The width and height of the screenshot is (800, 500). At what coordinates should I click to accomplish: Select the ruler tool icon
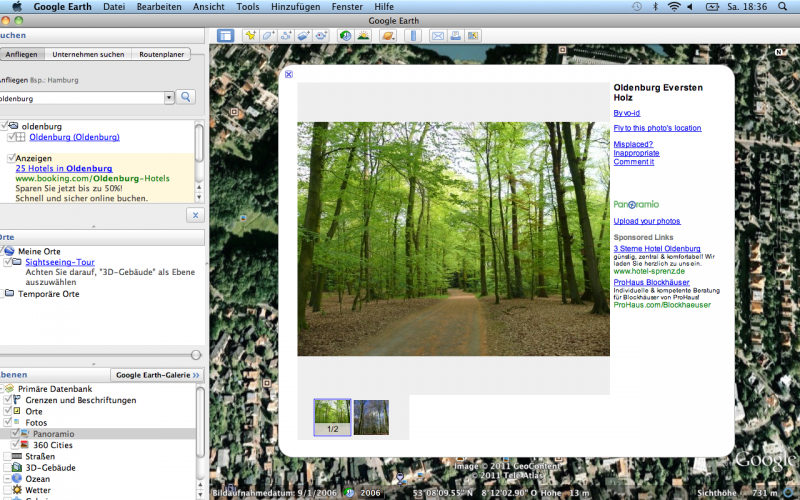[x=413, y=36]
